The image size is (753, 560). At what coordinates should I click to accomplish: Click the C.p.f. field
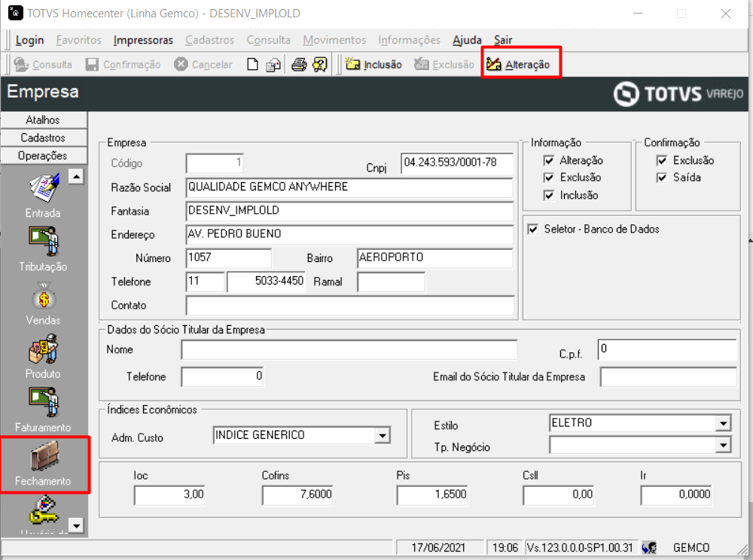[x=667, y=349]
